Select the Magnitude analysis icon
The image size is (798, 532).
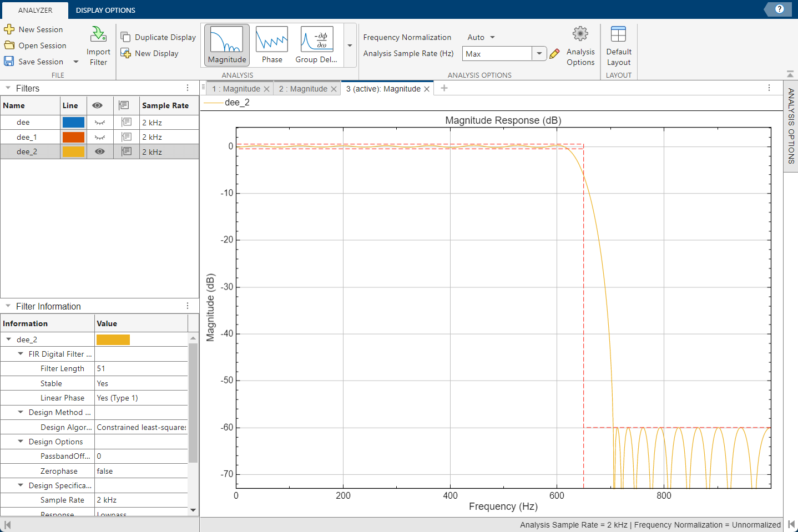click(227, 40)
